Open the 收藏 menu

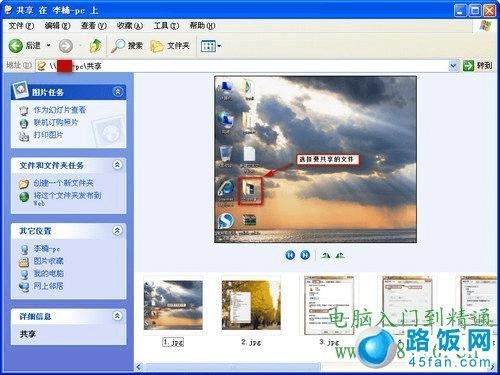click(x=130, y=26)
